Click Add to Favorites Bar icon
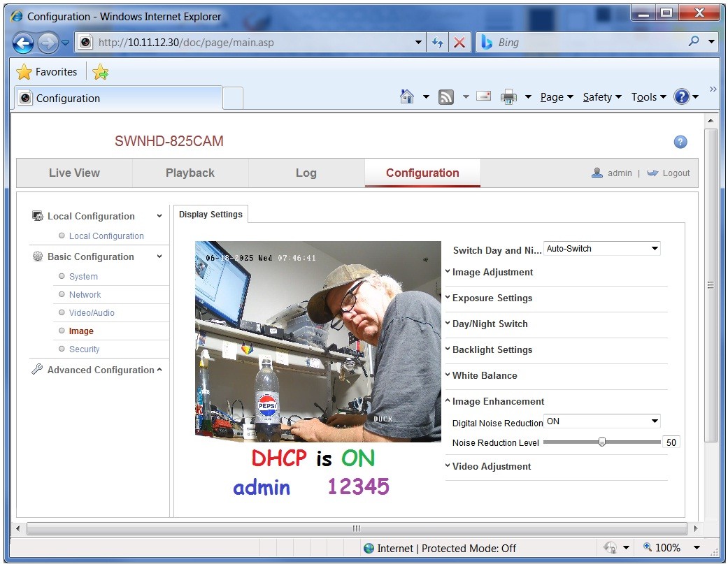The image size is (728, 564). 100,72
